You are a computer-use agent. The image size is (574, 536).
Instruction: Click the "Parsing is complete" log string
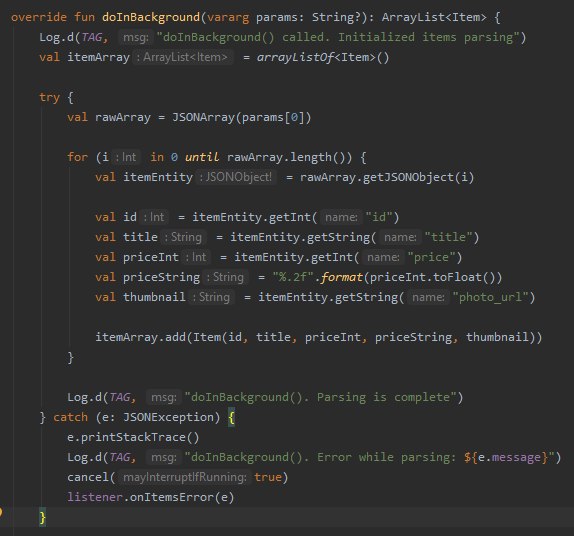pyautogui.click(x=320, y=397)
